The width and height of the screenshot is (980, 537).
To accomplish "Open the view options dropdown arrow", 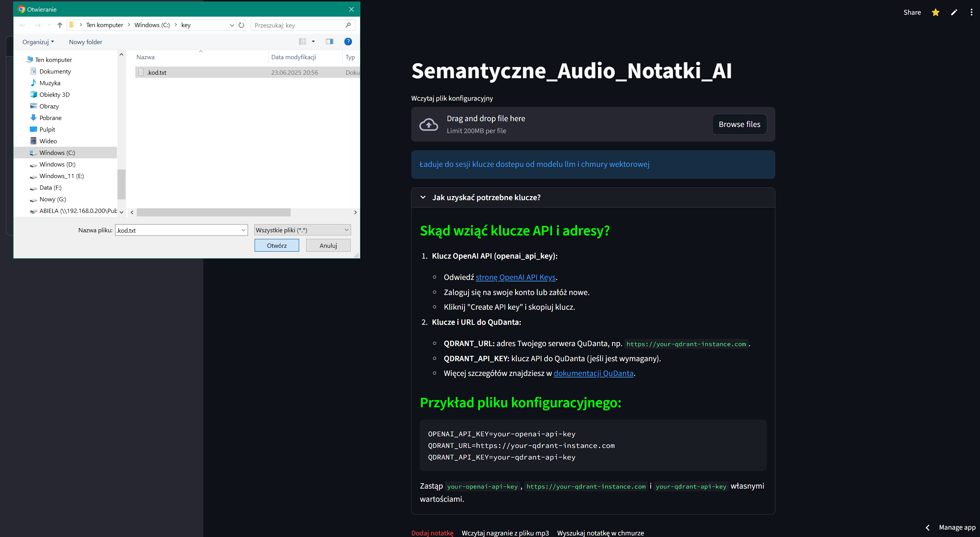I will [x=313, y=42].
